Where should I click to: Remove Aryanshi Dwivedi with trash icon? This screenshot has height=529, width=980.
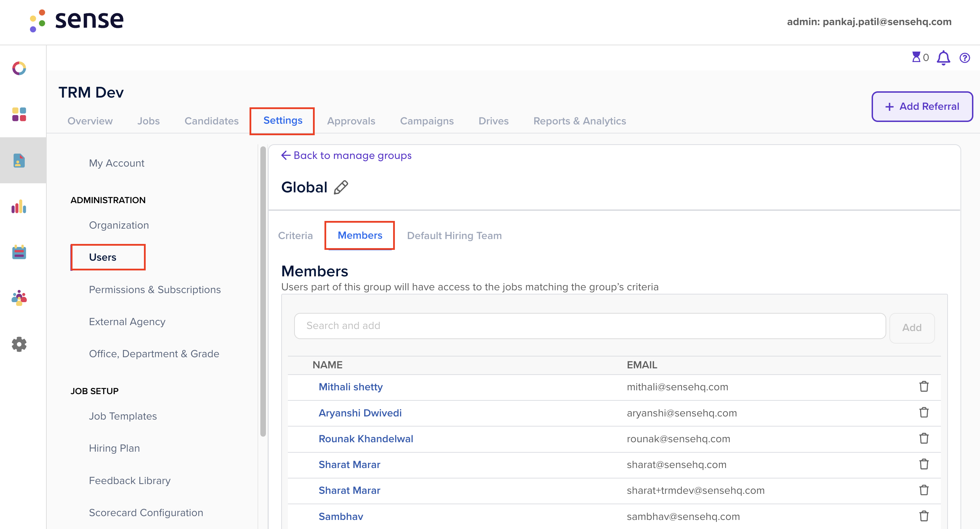pos(924,412)
